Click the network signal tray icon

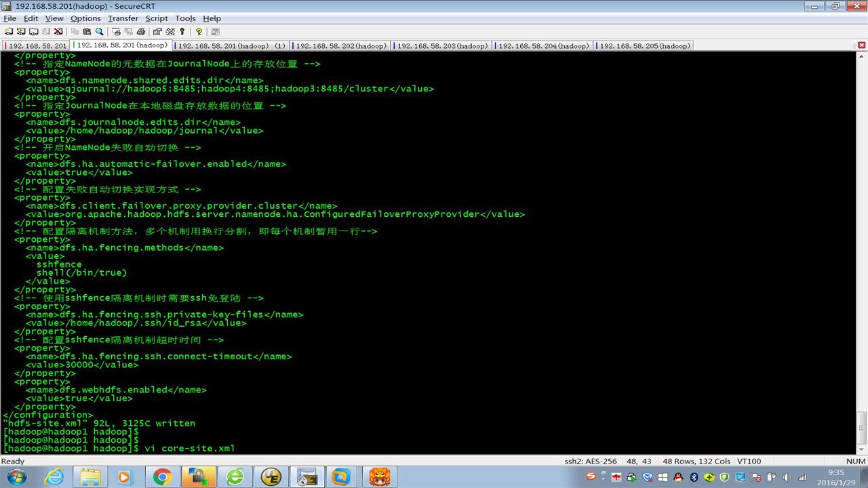(802, 477)
